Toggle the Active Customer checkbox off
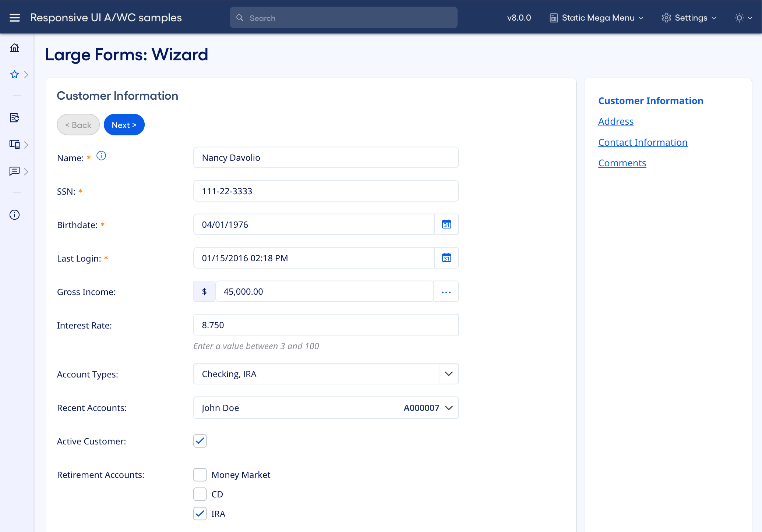This screenshot has width=762, height=532. pyautogui.click(x=200, y=441)
